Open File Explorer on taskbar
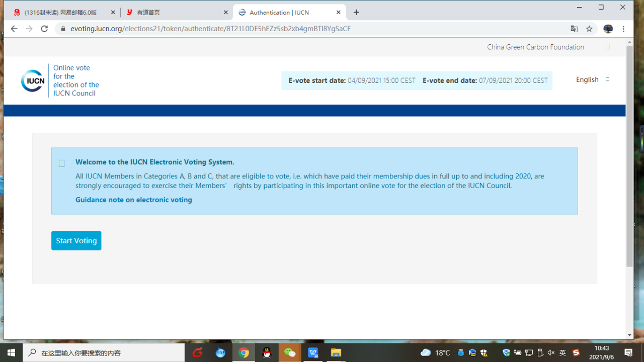644x362 pixels. (x=336, y=352)
